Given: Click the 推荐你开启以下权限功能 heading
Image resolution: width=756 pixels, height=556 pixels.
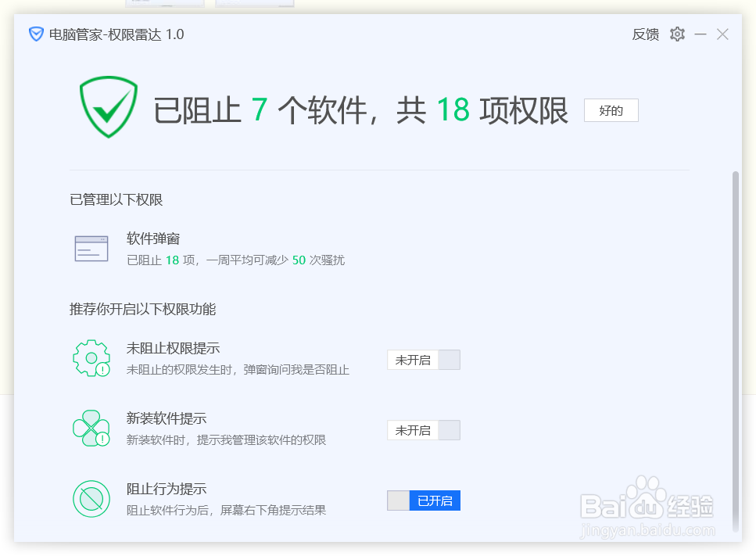Looking at the screenshot, I should point(143,309).
